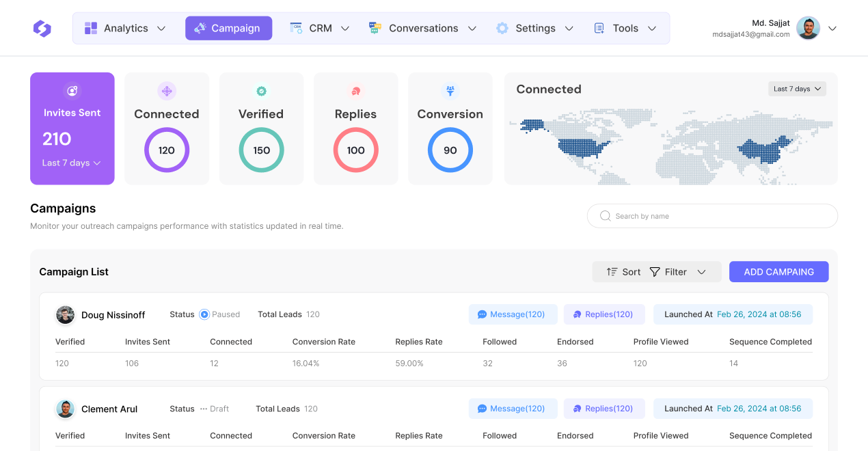The width and height of the screenshot is (868, 451).
Task: Click Clement Arul's Launched At date
Action: tap(759, 409)
